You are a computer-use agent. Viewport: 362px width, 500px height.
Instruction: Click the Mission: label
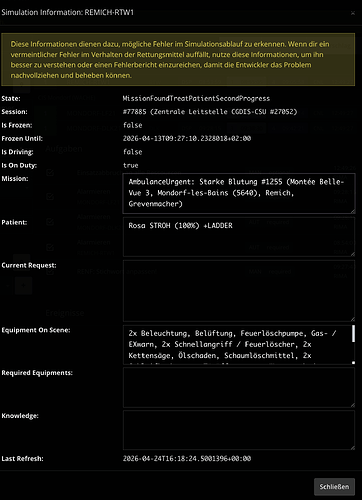coord(15,179)
